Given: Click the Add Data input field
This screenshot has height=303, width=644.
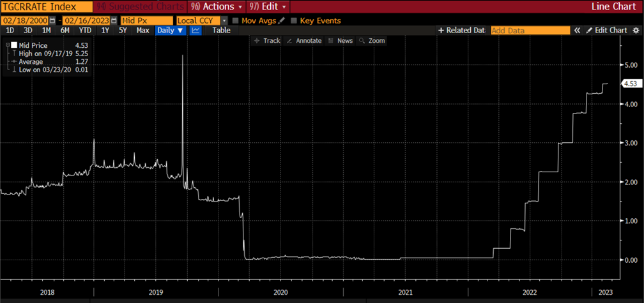Looking at the screenshot, I should click(x=530, y=31).
